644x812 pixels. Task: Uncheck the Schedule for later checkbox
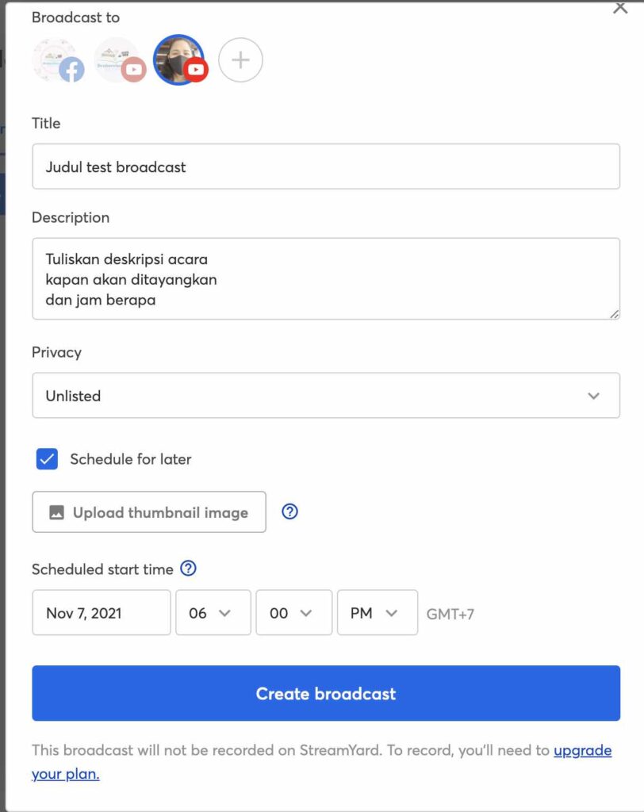click(x=48, y=459)
